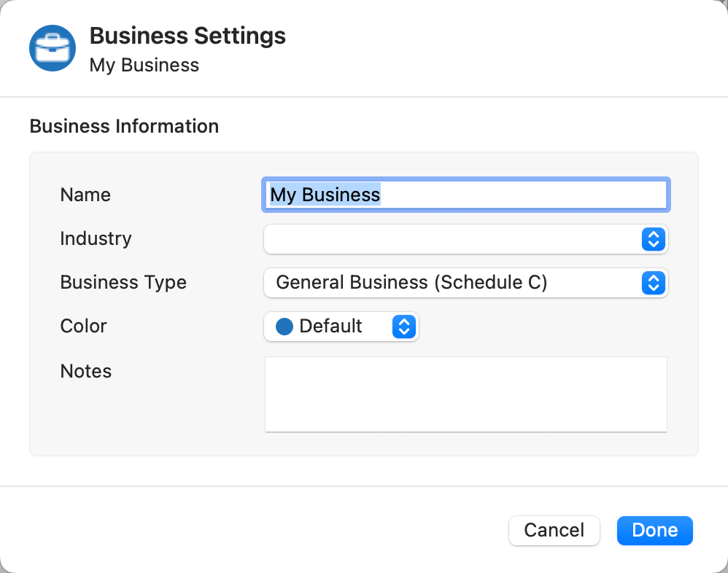
Task: Cancel the Business Settings dialog
Action: [x=554, y=530]
